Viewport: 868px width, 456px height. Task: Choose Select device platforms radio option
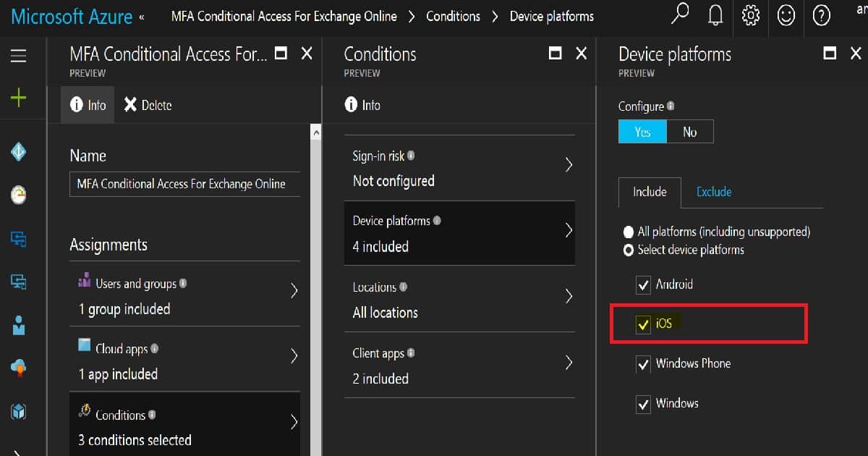(x=628, y=250)
